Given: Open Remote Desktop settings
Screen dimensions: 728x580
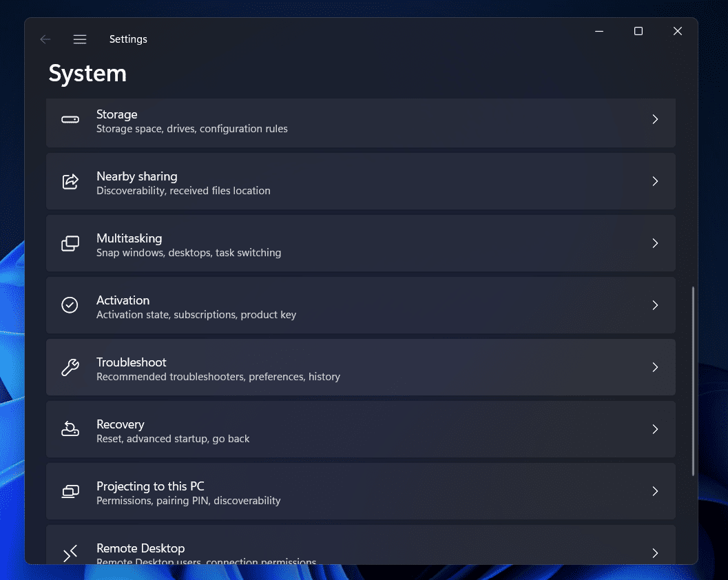Looking at the screenshot, I should click(361, 549).
